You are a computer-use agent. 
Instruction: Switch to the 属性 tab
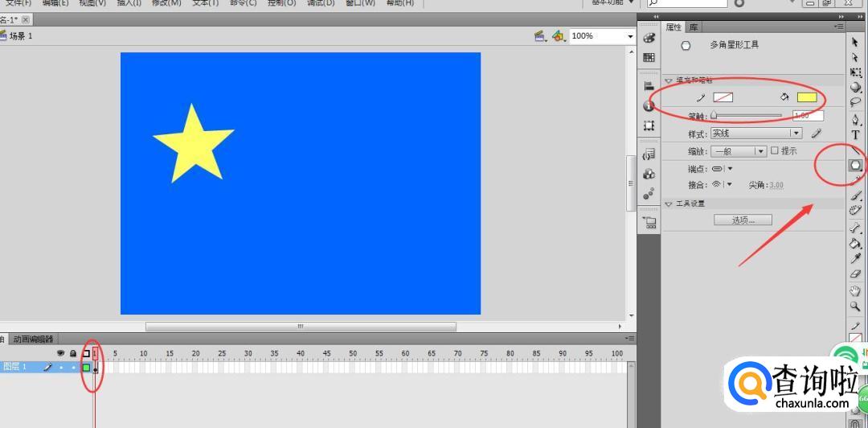point(674,27)
